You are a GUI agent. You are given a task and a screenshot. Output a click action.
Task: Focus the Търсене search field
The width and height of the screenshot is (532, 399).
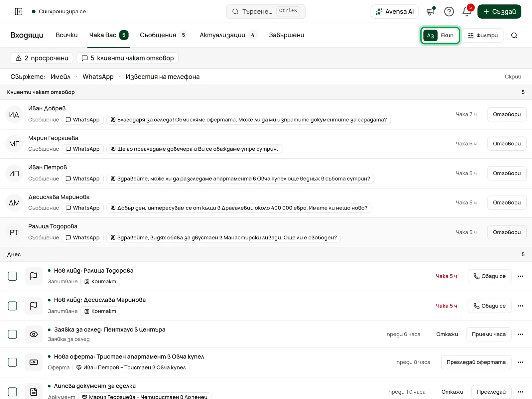click(266, 12)
